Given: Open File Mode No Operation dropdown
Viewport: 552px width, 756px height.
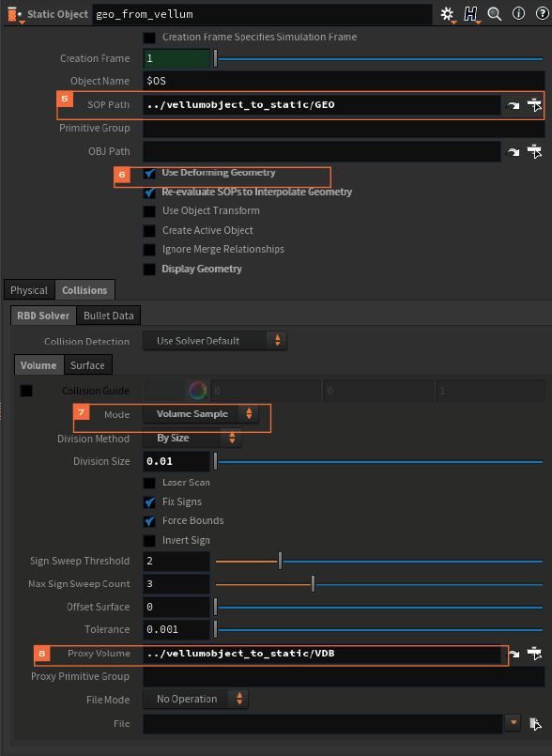Looking at the screenshot, I should (195, 699).
